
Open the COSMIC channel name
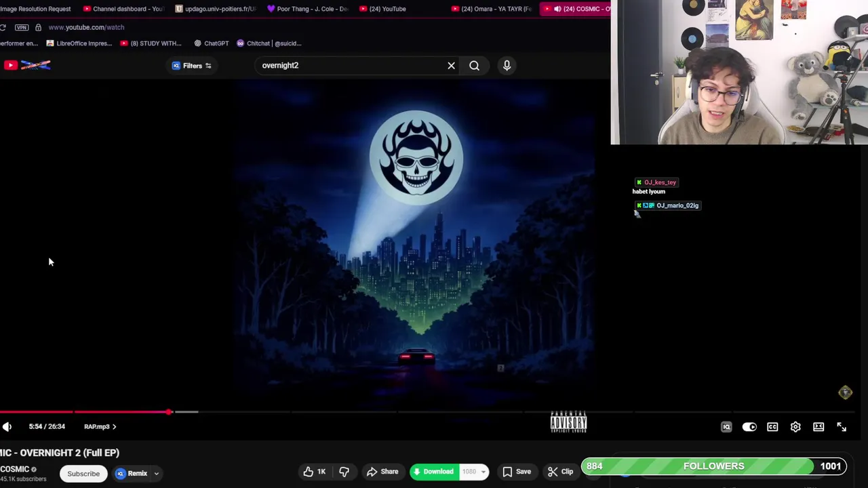tap(14, 469)
